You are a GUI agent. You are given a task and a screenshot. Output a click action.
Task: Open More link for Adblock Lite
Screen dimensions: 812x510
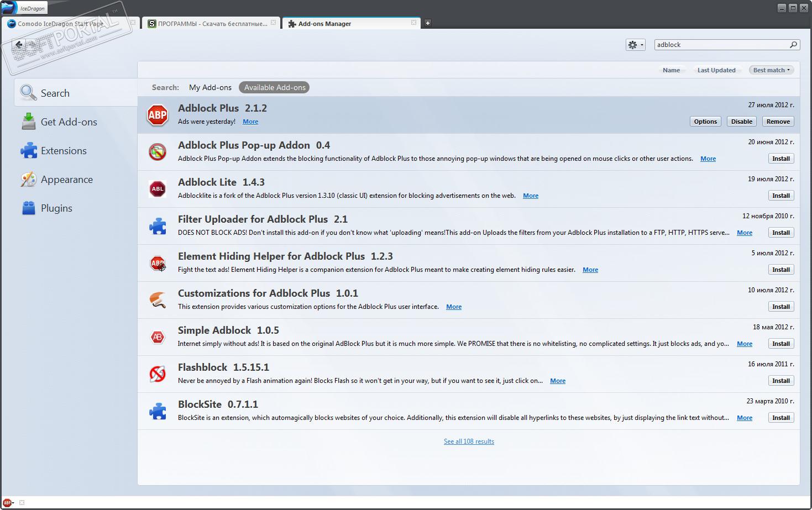point(531,196)
